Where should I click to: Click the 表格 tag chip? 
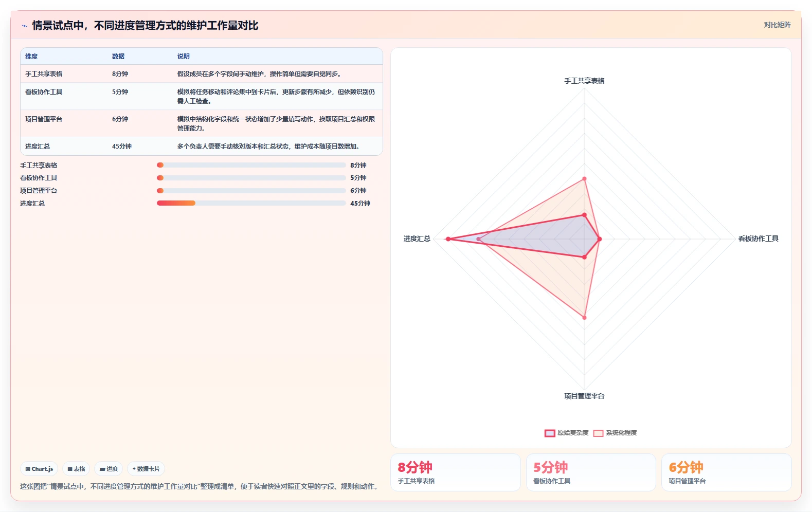pos(76,469)
